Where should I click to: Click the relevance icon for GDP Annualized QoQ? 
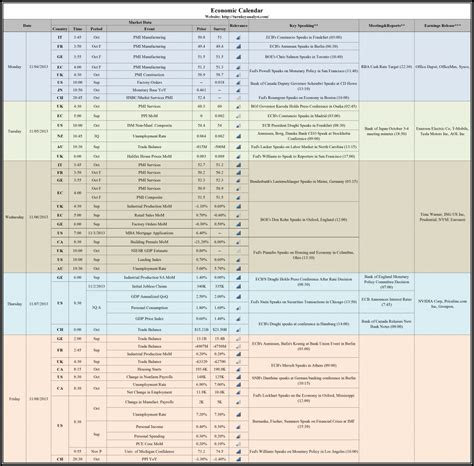238,297
